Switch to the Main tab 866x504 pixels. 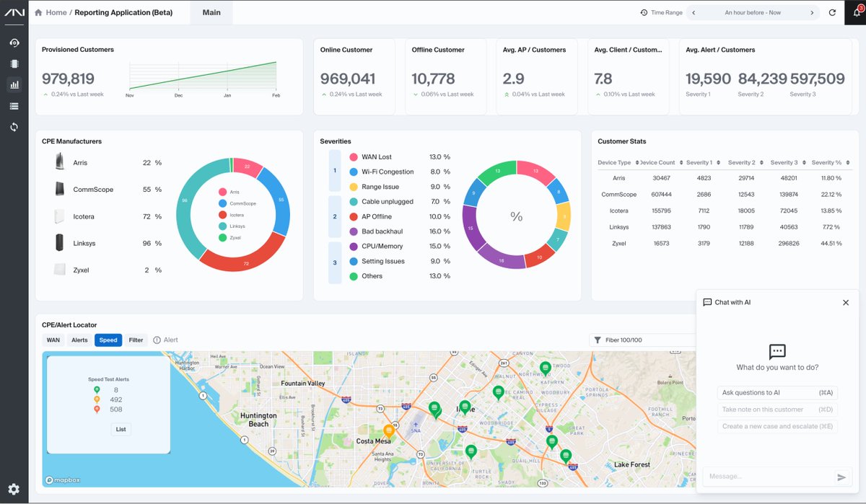point(210,12)
